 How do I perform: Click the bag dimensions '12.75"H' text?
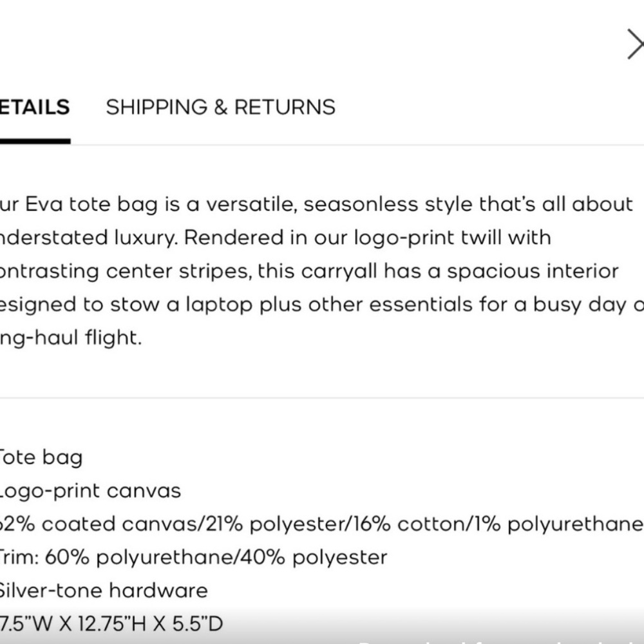tap(112, 624)
